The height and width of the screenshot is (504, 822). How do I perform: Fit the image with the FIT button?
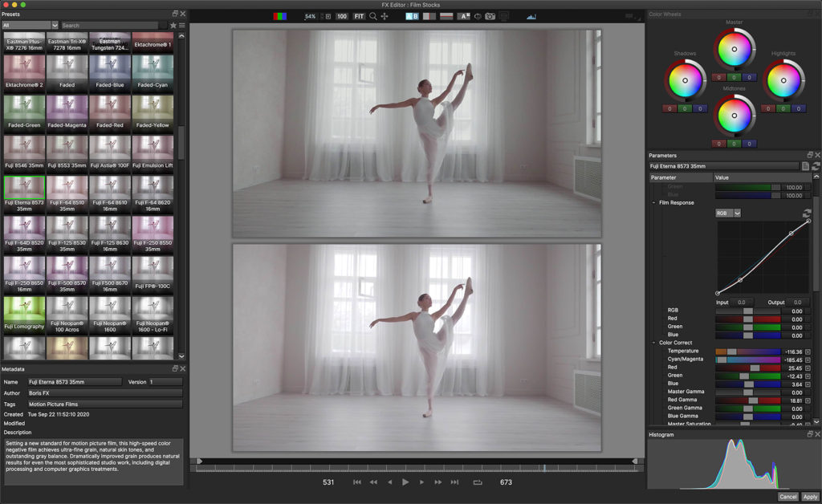[359, 16]
